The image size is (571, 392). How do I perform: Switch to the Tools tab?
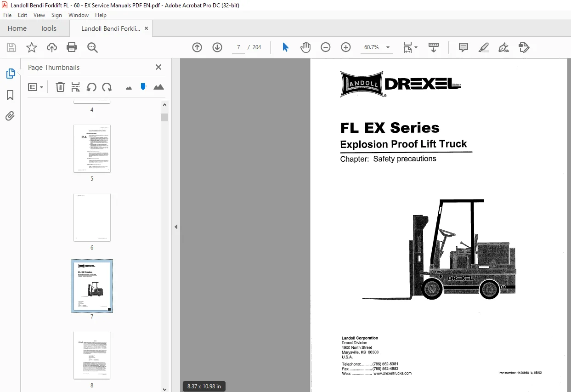48,28
